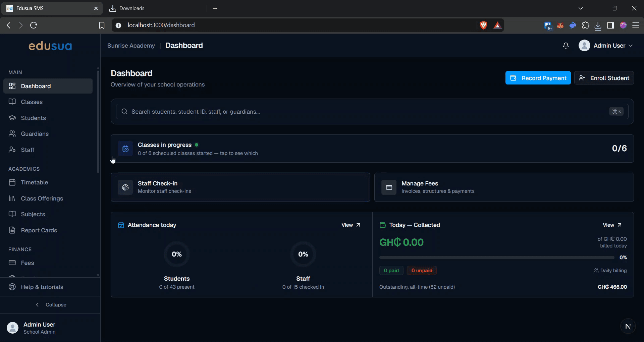Expand the Admin User account menu

click(606, 46)
